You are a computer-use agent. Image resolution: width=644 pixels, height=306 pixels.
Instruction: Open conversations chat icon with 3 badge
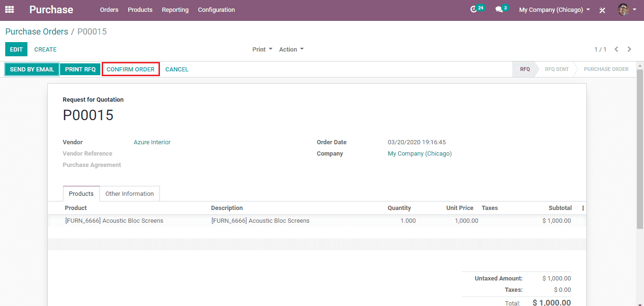coord(502,9)
